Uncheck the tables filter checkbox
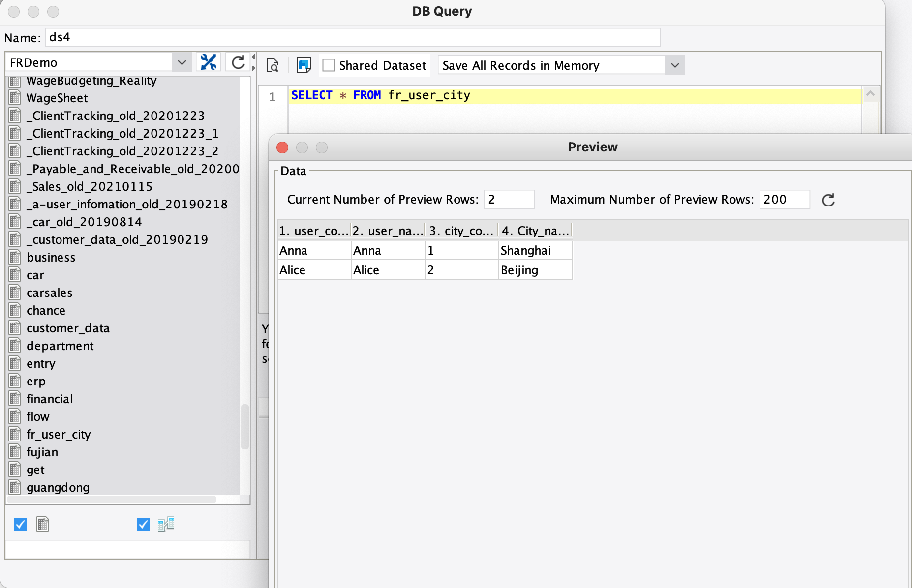This screenshot has width=912, height=588. tap(20, 525)
